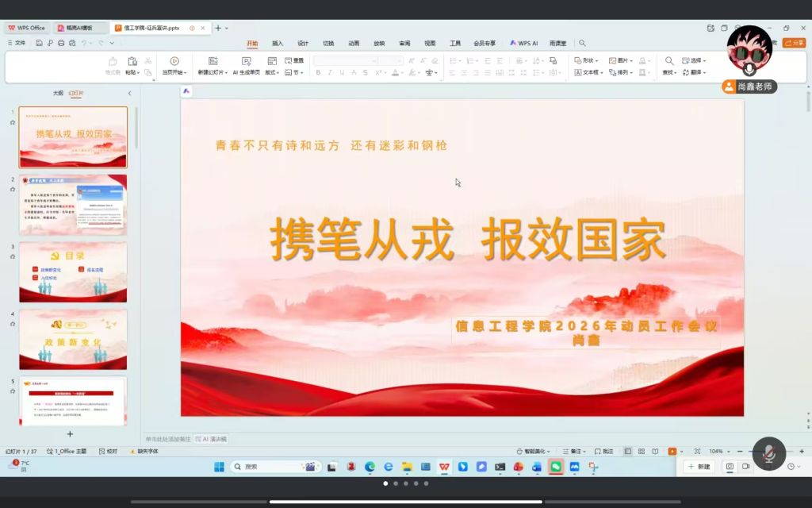Switch to the Insert ribbon tab
The width and height of the screenshot is (812, 508).
tap(278, 43)
